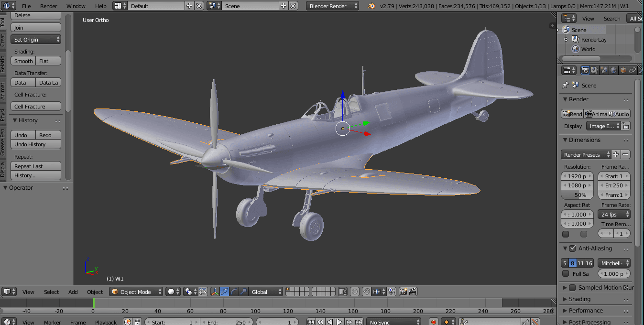The width and height of the screenshot is (644, 325).
Task: Toggle the Full Sample checkbox
Action: [x=566, y=274]
